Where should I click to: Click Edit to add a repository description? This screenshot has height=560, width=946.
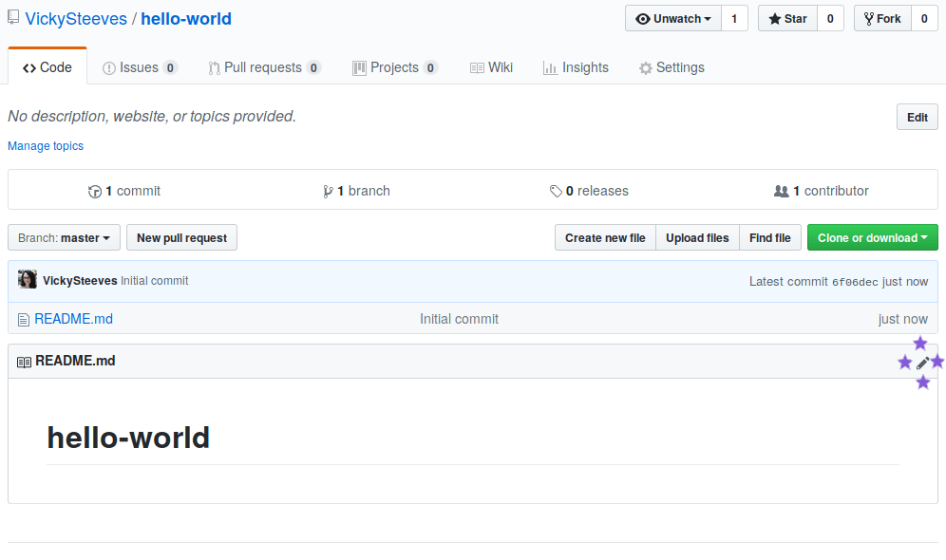(x=917, y=117)
